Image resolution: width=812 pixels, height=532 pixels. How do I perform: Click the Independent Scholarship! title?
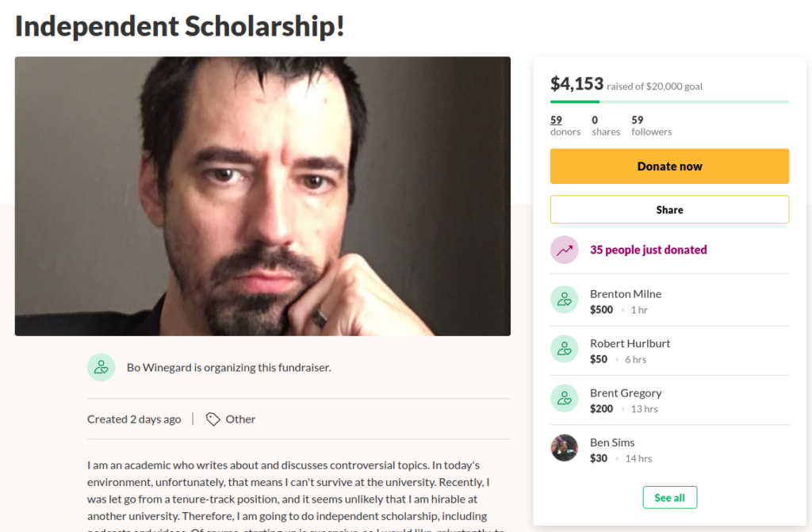point(180,26)
